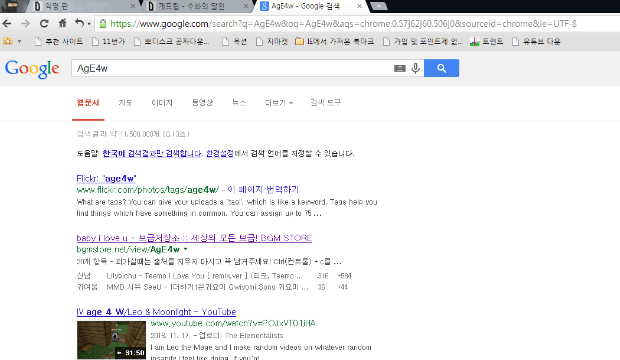The image size is (620, 360).
Task: Switch to the '뉴스' search tab
Action: pos(239,103)
